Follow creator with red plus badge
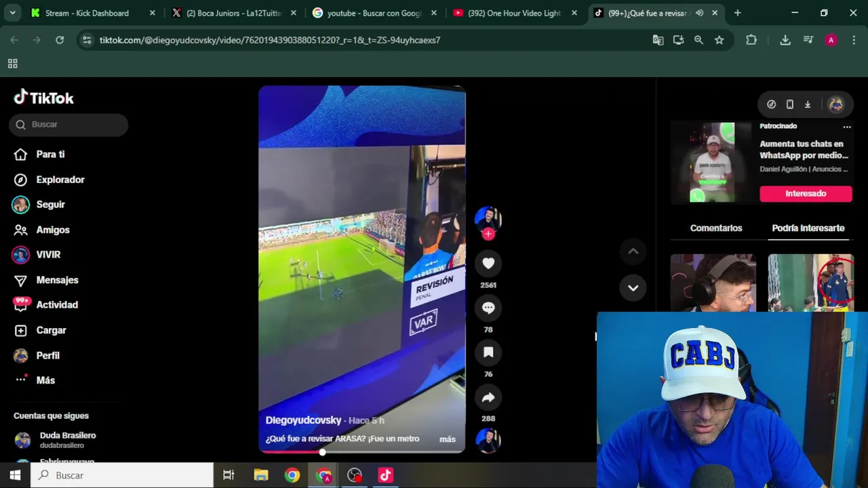868x488 pixels. [488, 234]
